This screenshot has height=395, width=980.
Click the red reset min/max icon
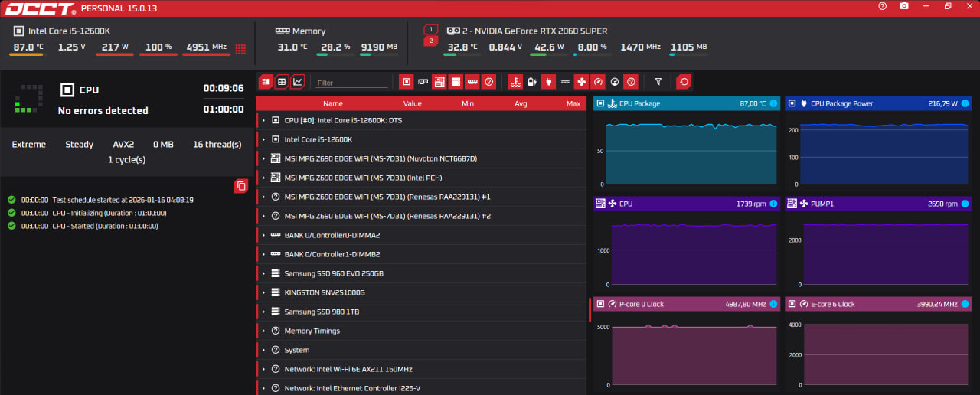click(684, 81)
